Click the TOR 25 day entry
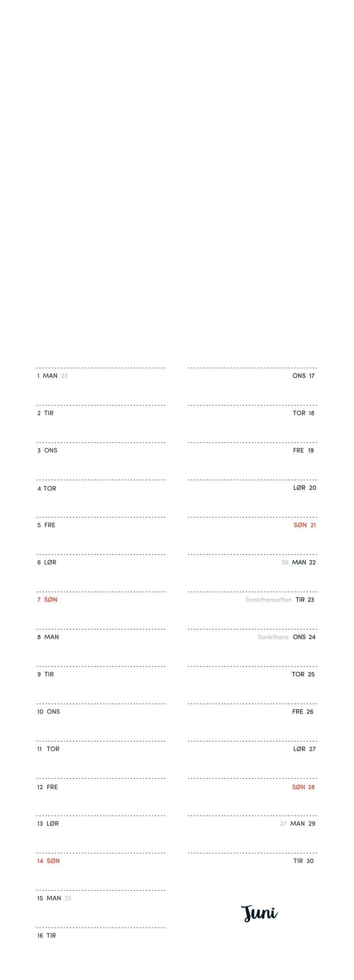This screenshot has width=354, height=980. point(303,674)
